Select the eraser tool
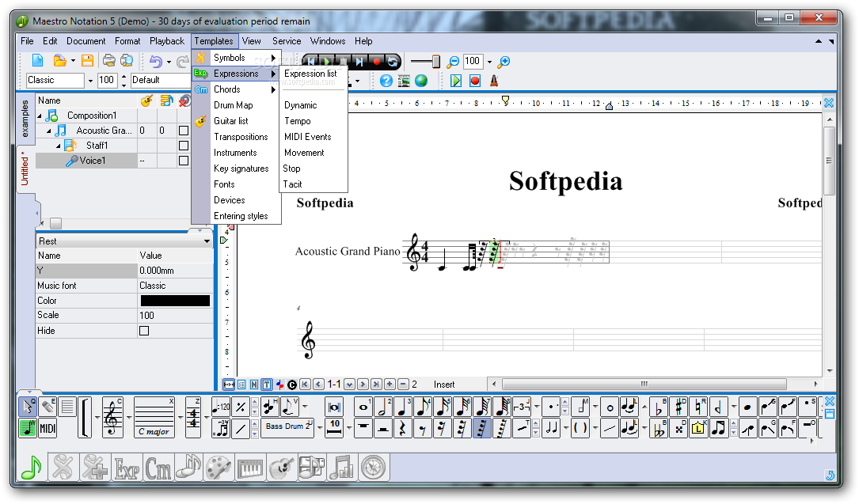The image size is (859, 504). [x=48, y=406]
